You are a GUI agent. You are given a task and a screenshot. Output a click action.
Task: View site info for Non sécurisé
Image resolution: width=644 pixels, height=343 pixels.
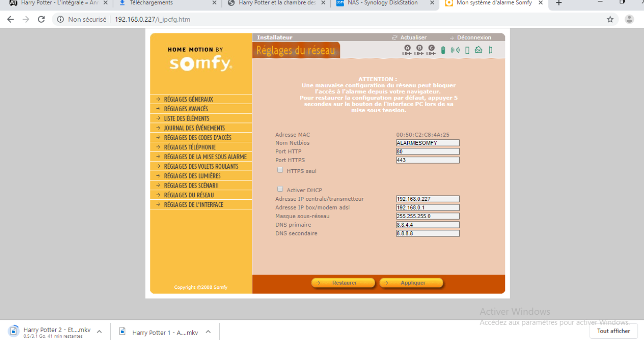tap(82, 19)
